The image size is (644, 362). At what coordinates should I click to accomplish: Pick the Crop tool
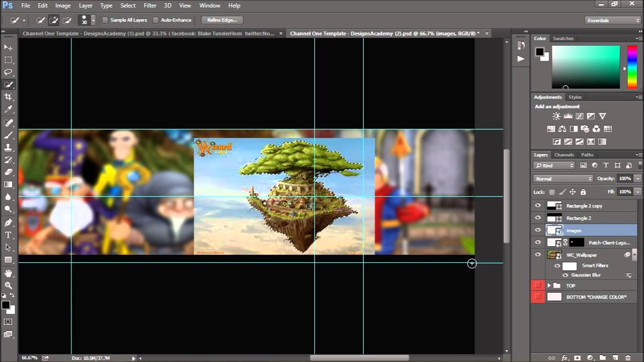(9, 97)
